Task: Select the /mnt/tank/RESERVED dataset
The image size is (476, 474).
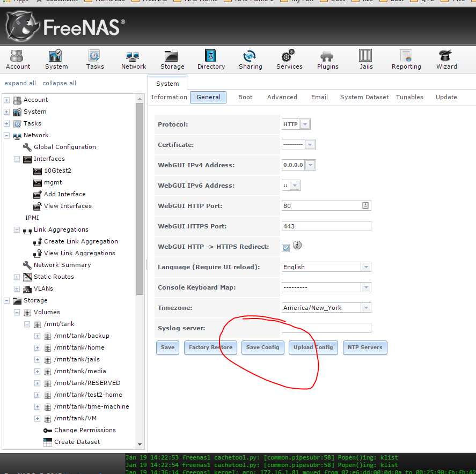Action: (x=87, y=383)
